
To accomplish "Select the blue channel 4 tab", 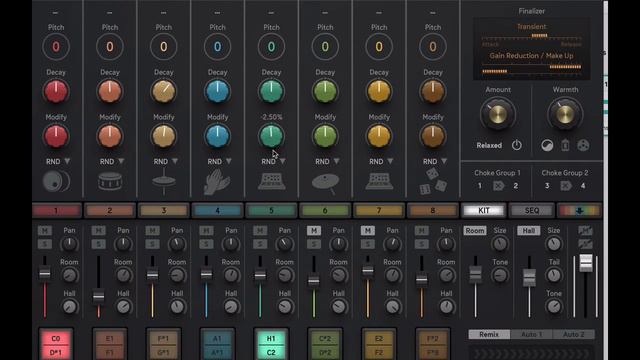I will pos(218,211).
